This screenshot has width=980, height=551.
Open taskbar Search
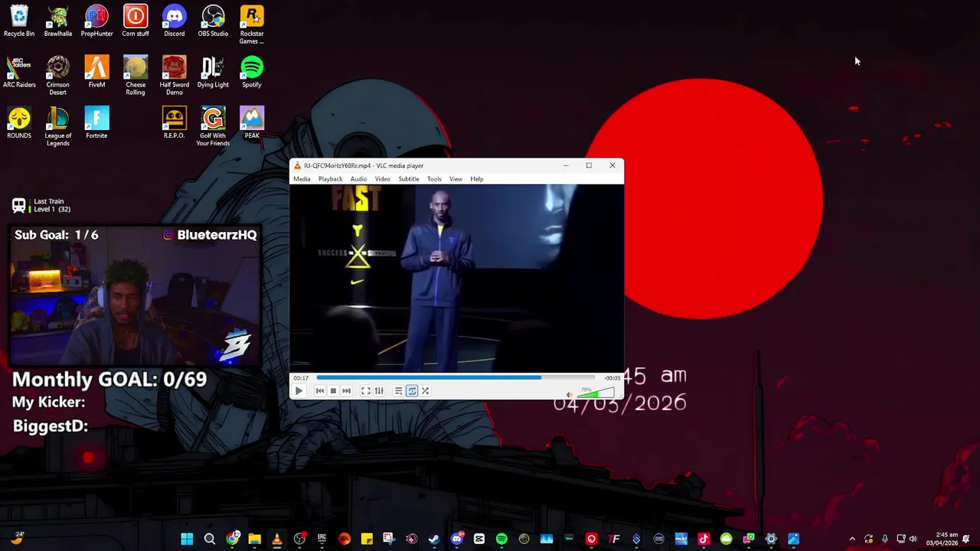[209, 540]
